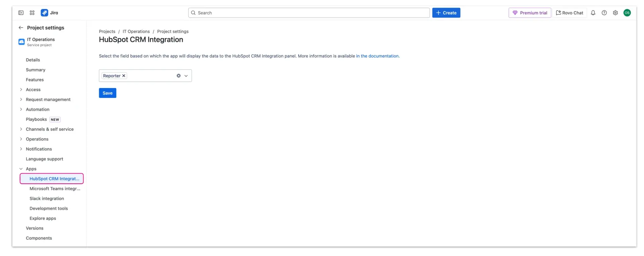Expand the Operations section
The height and width of the screenshot is (256, 644).
coord(21,139)
